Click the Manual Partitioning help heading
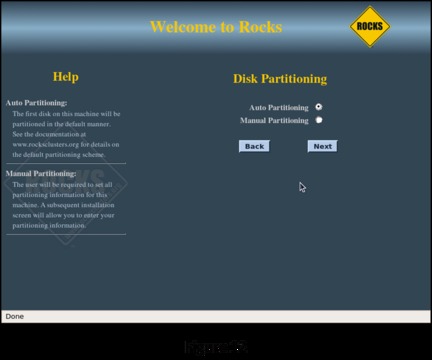The image size is (432, 360). pos(41,174)
